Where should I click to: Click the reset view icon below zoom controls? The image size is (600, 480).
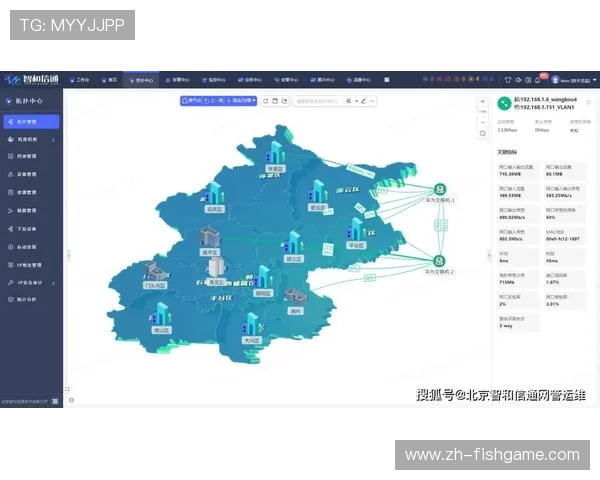(x=483, y=133)
